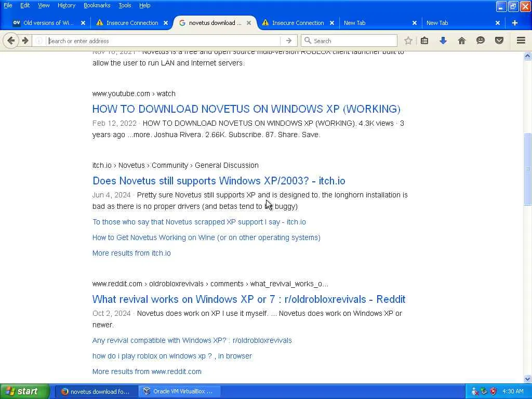This screenshot has width=532, height=399.
Task: Click warning icon on first Insecure Connection tab
Action: coord(99,22)
